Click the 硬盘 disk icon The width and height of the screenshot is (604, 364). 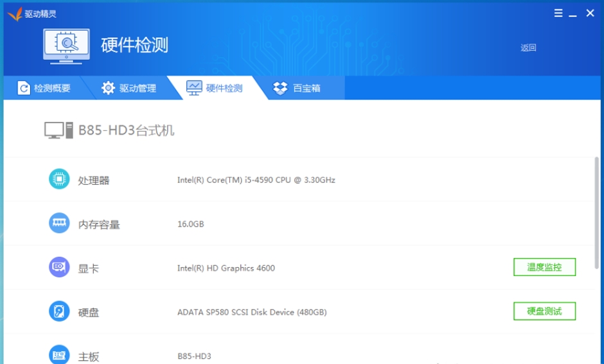59,311
